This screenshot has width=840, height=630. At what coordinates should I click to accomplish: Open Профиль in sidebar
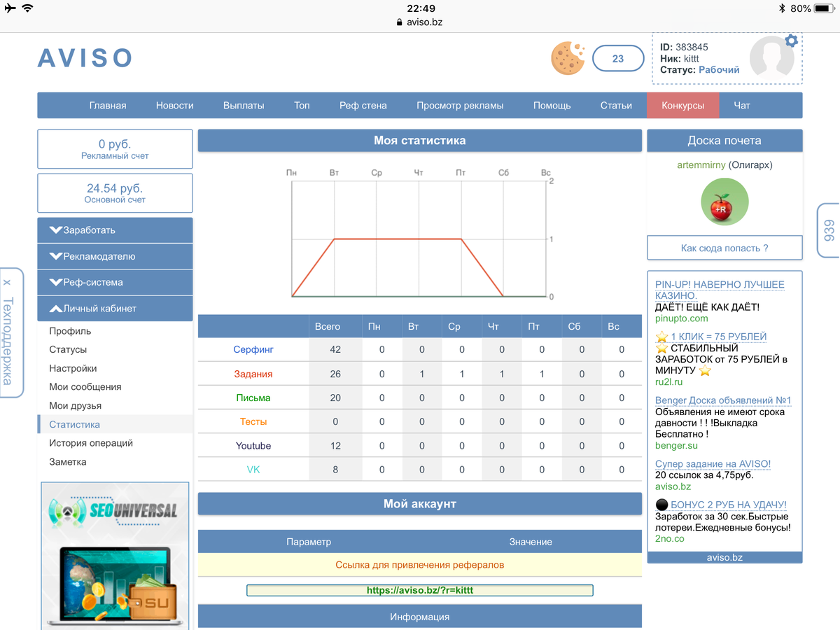coord(70,331)
